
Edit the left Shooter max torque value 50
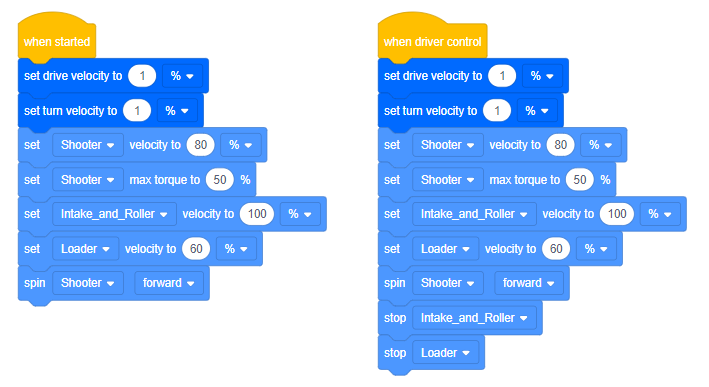220,180
